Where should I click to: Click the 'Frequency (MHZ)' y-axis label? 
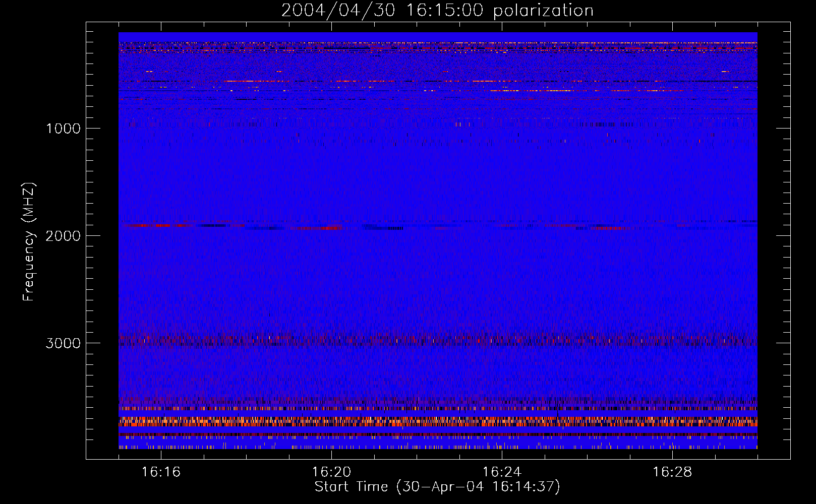pos(29,242)
